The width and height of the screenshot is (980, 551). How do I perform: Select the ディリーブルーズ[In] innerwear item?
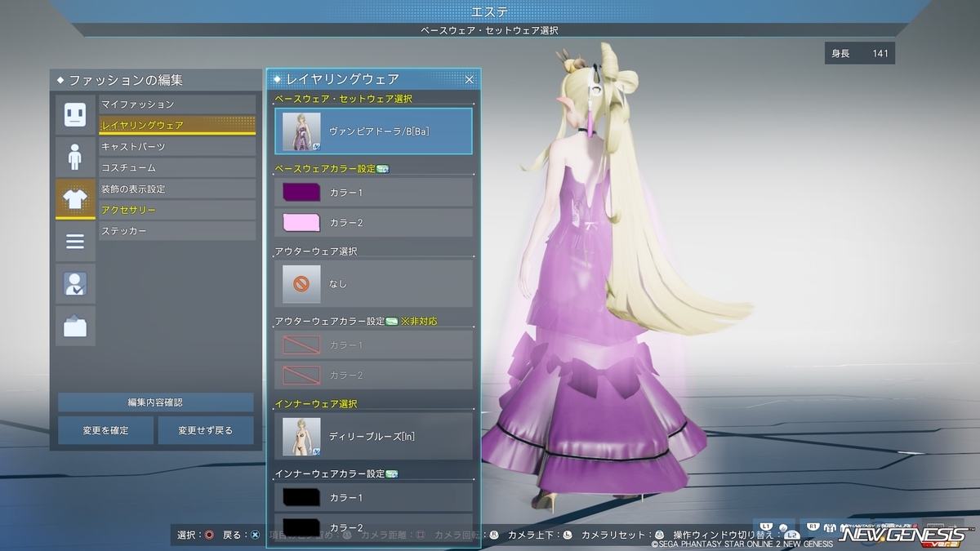click(x=373, y=436)
